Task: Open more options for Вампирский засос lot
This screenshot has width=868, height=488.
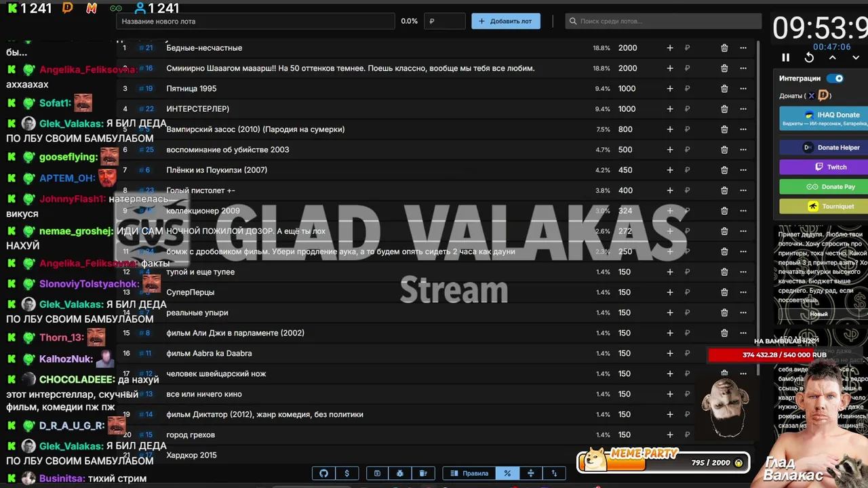Action: coord(743,129)
